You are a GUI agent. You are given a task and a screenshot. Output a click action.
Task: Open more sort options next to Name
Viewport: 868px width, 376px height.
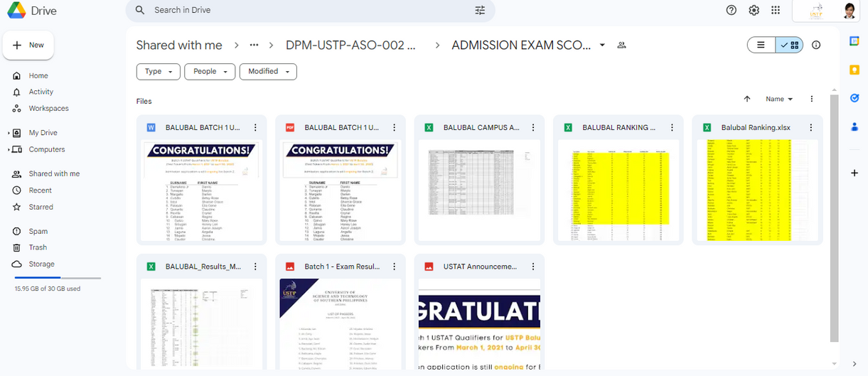tap(812, 99)
